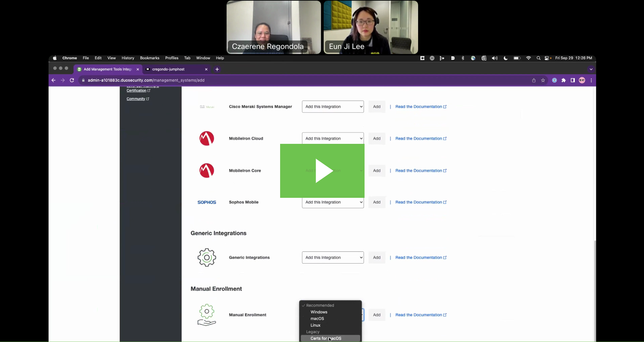Viewport: 644px width, 342px height.
Task: Select Certs for macOS from the list
Action: point(326,338)
